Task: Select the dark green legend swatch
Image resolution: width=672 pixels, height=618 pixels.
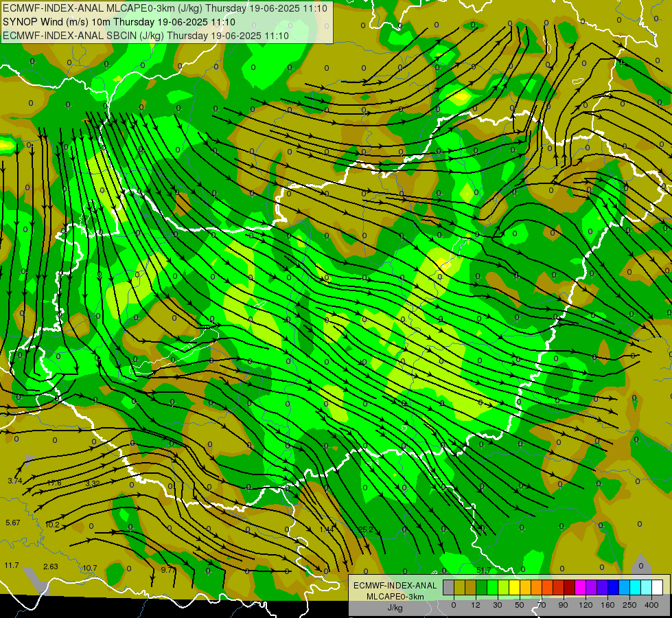Action: pos(482,587)
